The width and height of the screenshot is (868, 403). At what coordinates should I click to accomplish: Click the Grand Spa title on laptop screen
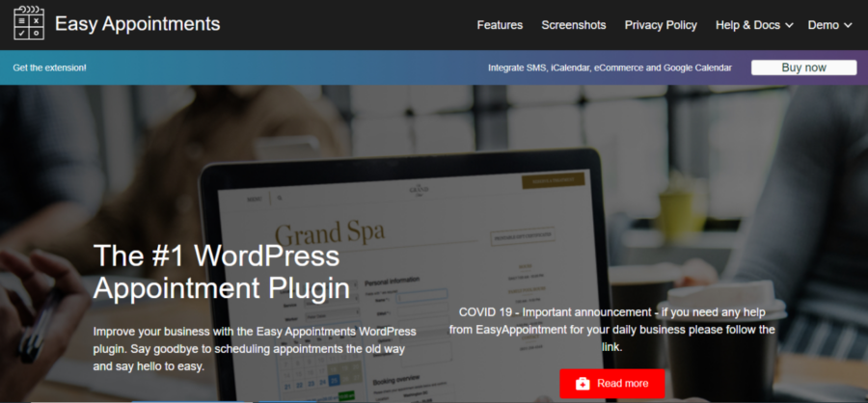click(x=330, y=232)
